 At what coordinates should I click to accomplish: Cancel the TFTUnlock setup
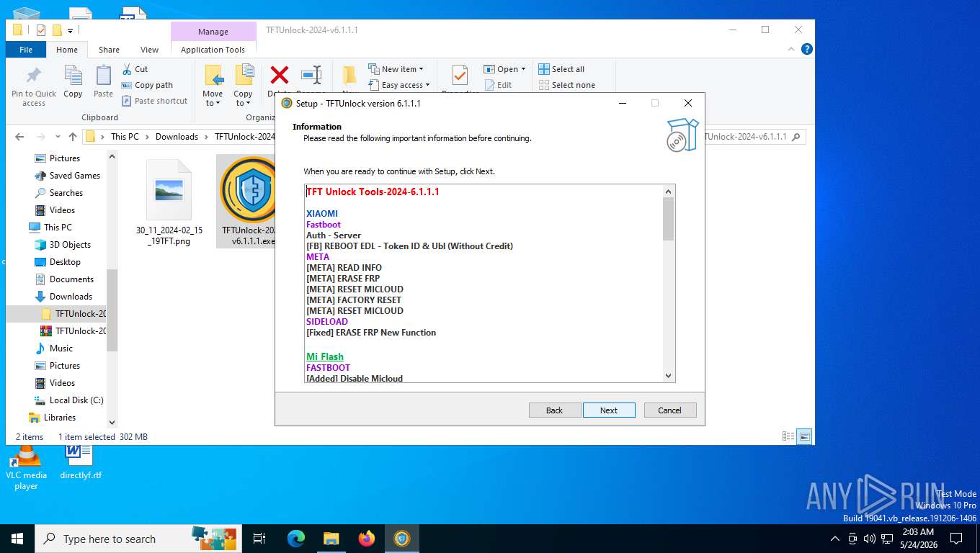(x=670, y=410)
